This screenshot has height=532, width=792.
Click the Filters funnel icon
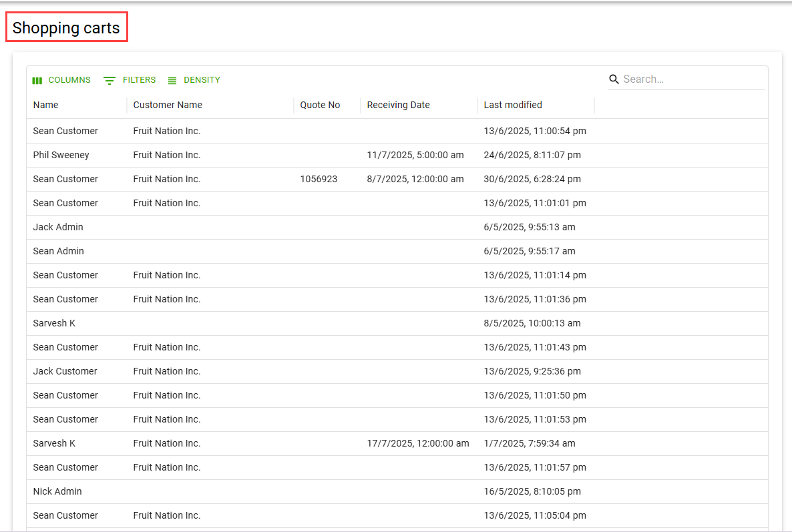click(110, 80)
